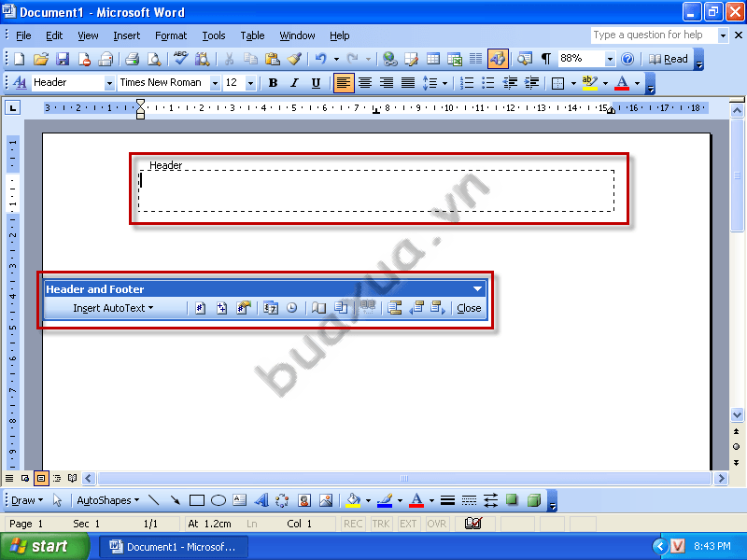Print the document using the printer icon
This screenshot has width=747, height=560.
coord(132,59)
